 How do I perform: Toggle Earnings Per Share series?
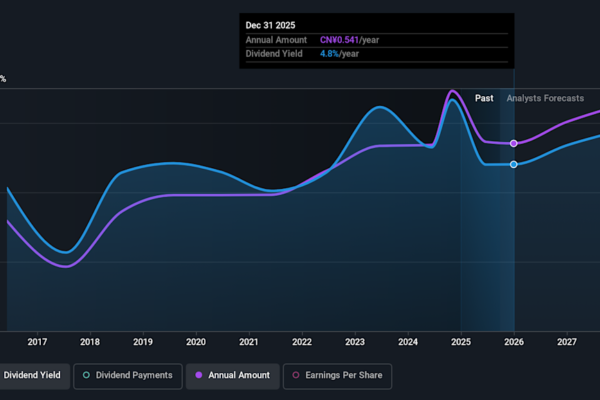[x=339, y=376]
